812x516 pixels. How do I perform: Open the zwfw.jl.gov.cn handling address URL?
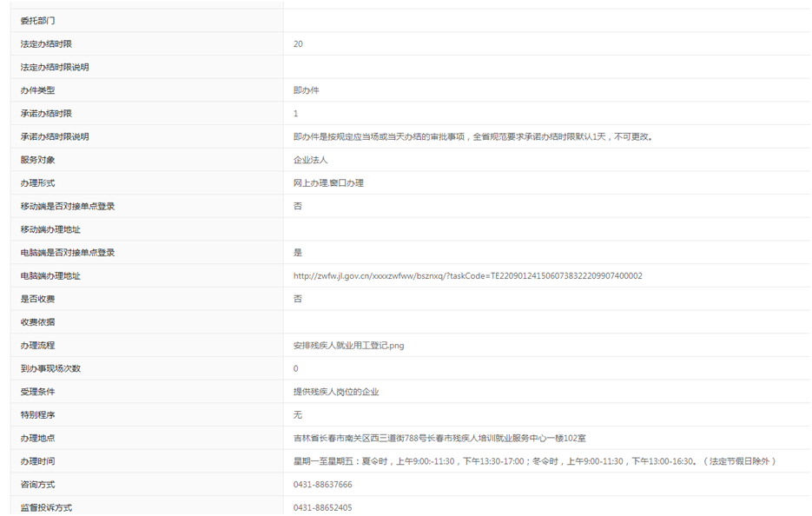pos(467,276)
